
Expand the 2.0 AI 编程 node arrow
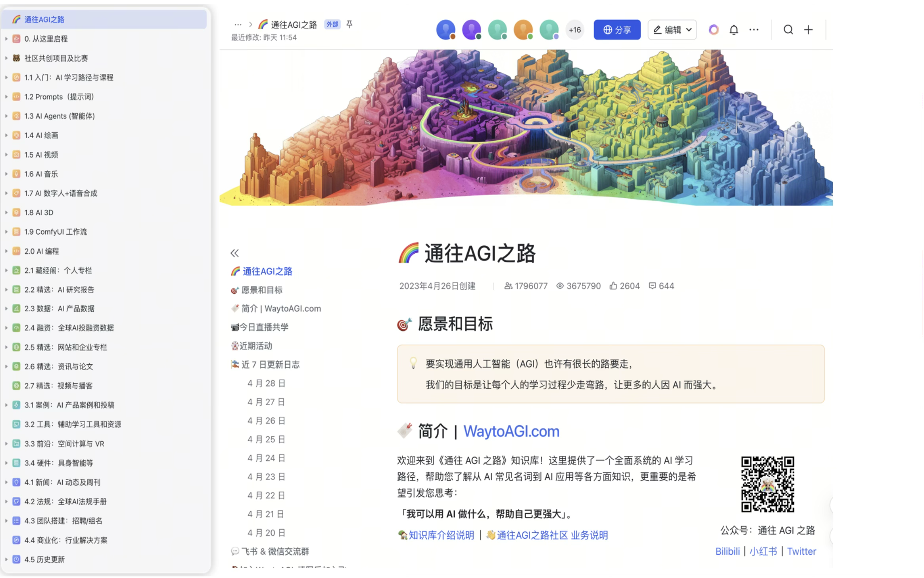6,251
